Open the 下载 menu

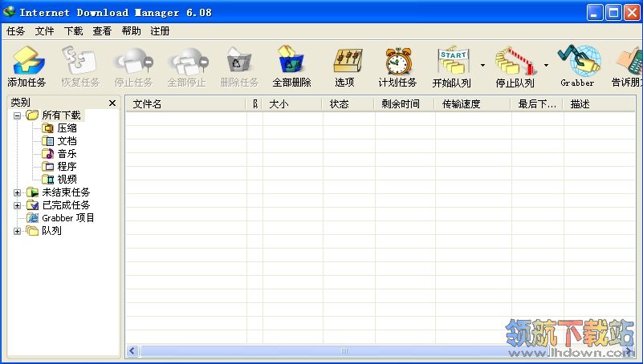[x=73, y=31]
